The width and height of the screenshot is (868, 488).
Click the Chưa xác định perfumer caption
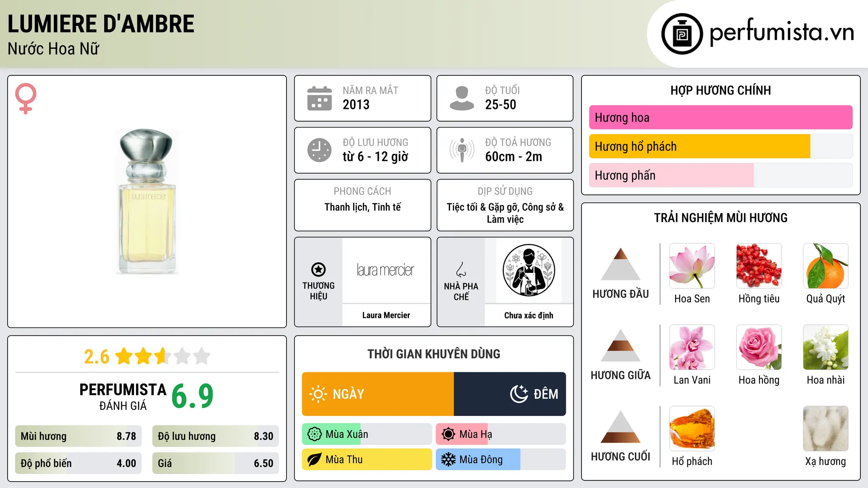(529, 315)
